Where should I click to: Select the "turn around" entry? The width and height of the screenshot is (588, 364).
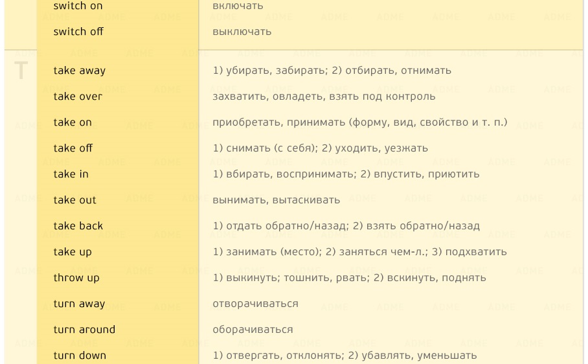click(x=84, y=330)
